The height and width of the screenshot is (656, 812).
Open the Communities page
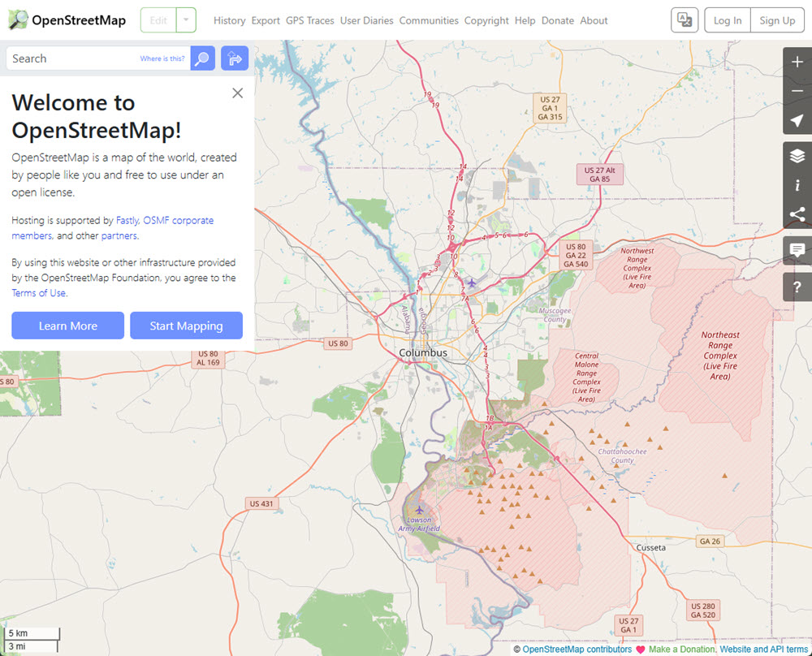click(429, 21)
